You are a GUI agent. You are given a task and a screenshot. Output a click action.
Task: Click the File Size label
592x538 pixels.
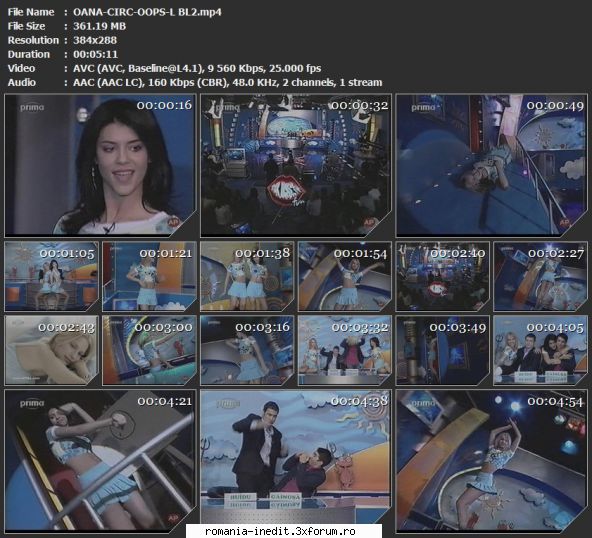[26, 26]
